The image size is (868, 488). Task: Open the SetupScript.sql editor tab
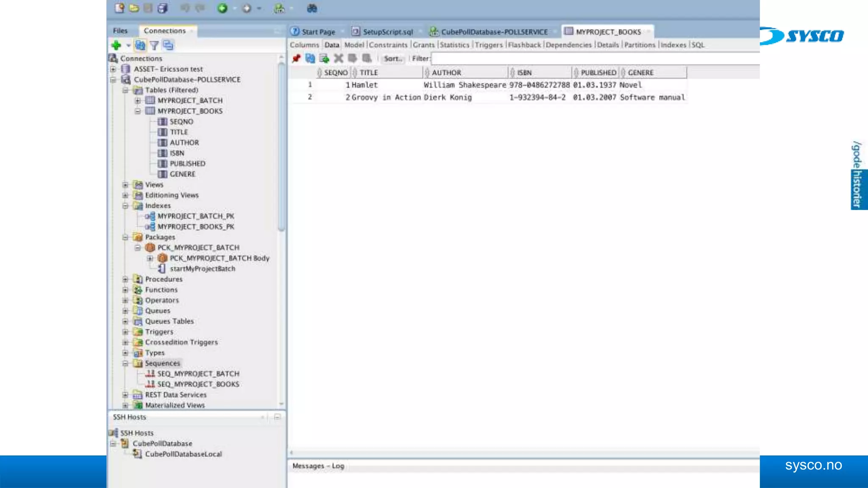coord(387,32)
